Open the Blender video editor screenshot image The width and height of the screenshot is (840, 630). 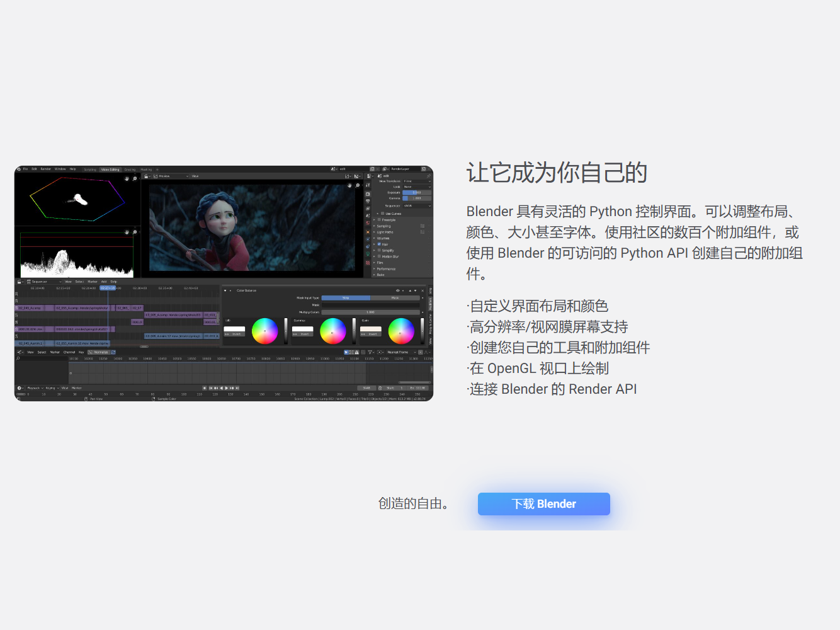pyautogui.click(x=224, y=283)
